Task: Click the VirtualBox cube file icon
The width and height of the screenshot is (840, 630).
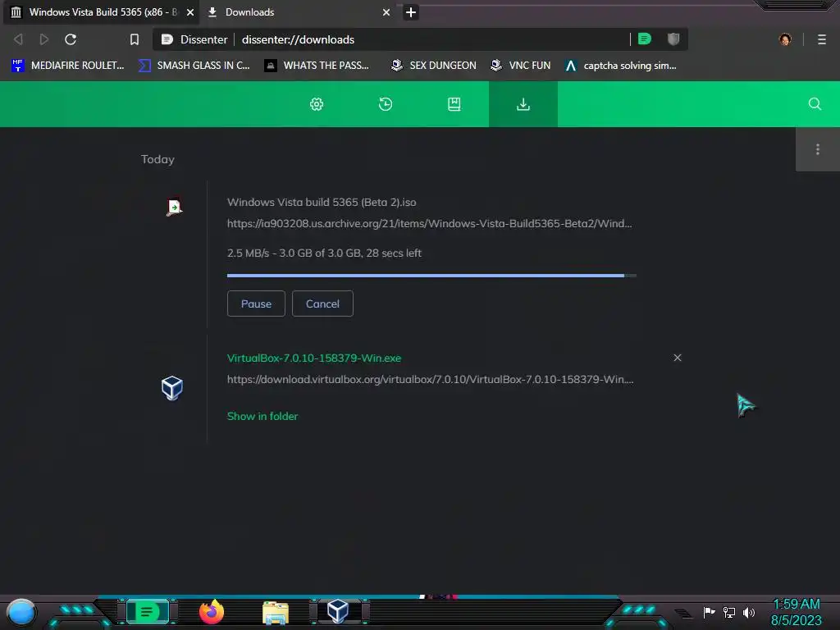Action: [172, 388]
